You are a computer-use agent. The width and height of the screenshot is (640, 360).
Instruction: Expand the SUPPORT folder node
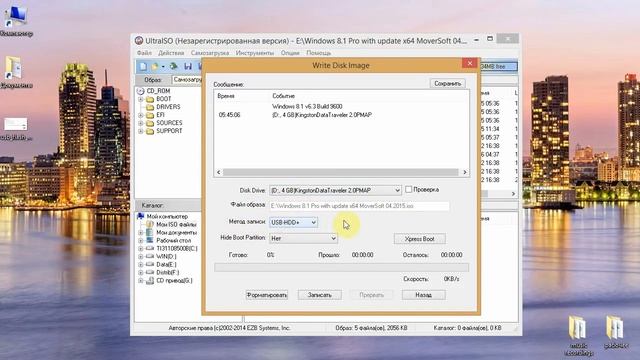[140, 131]
